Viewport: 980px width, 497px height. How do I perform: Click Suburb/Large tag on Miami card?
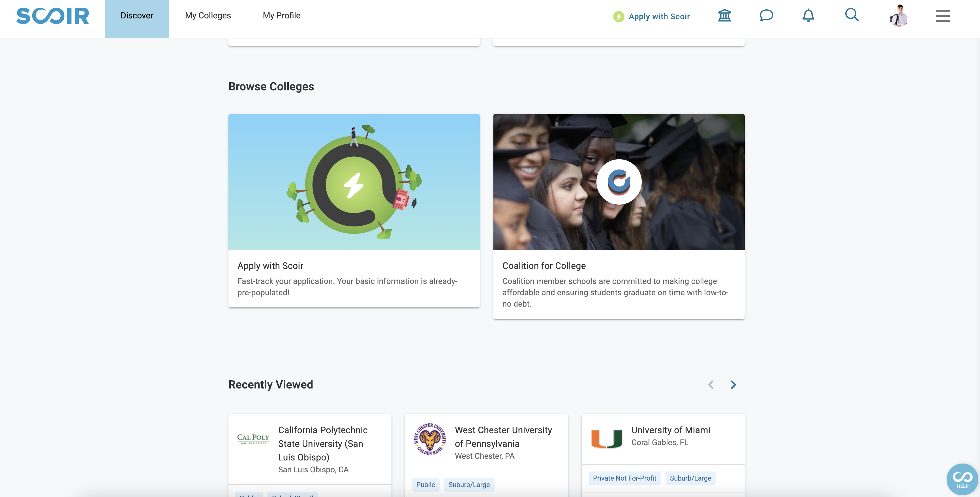point(690,478)
